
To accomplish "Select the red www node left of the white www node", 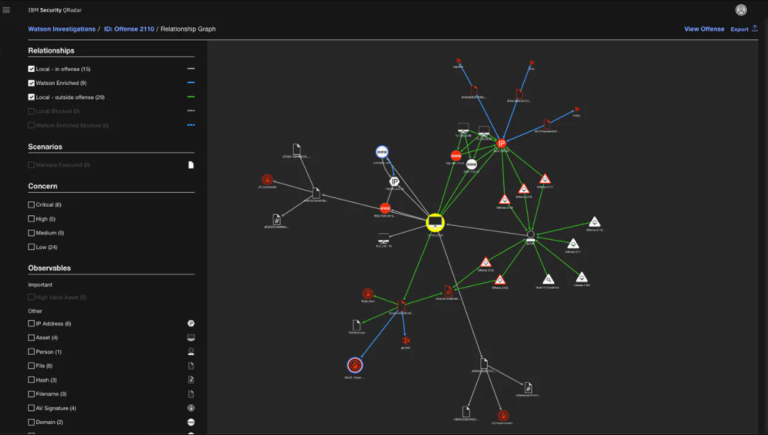I will (x=456, y=156).
